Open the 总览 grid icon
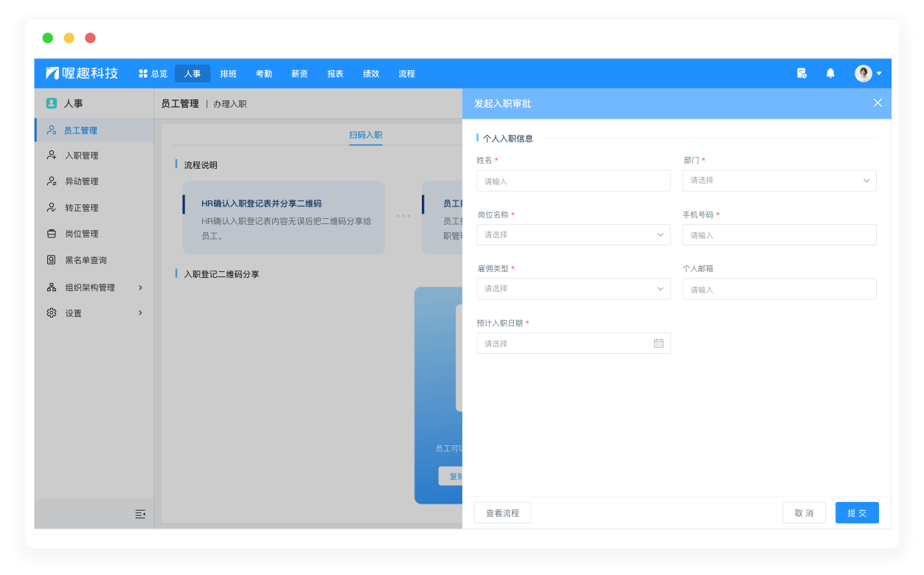The height and width of the screenshot is (575, 924). click(143, 74)
